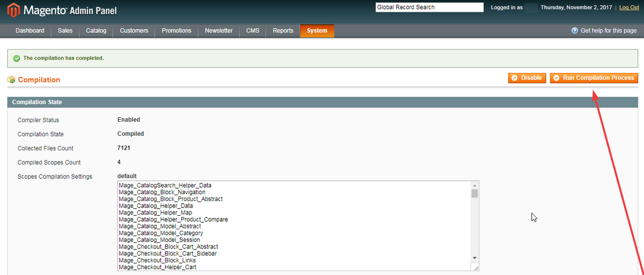Click the compilation has completed message
The image size is (644, 275).
point(63,58)
